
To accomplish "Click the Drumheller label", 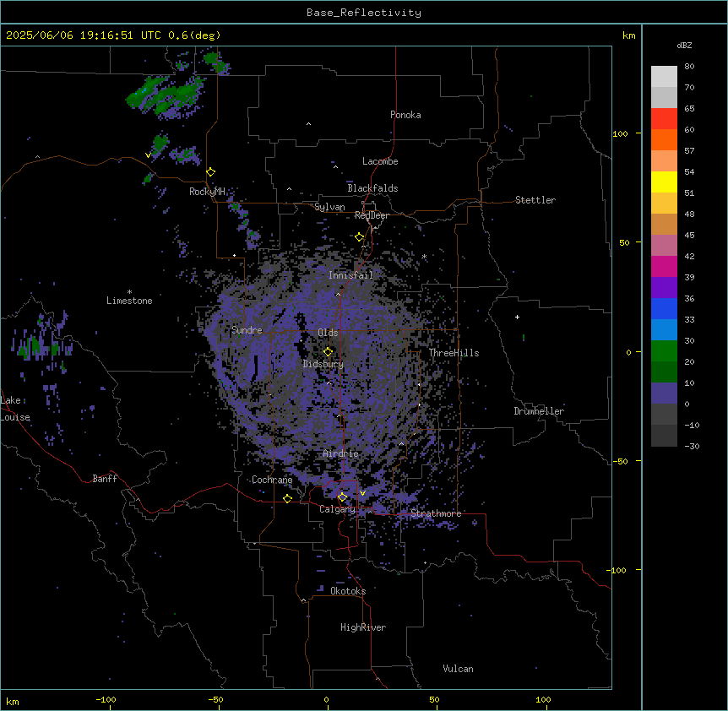I will [539, 411].
